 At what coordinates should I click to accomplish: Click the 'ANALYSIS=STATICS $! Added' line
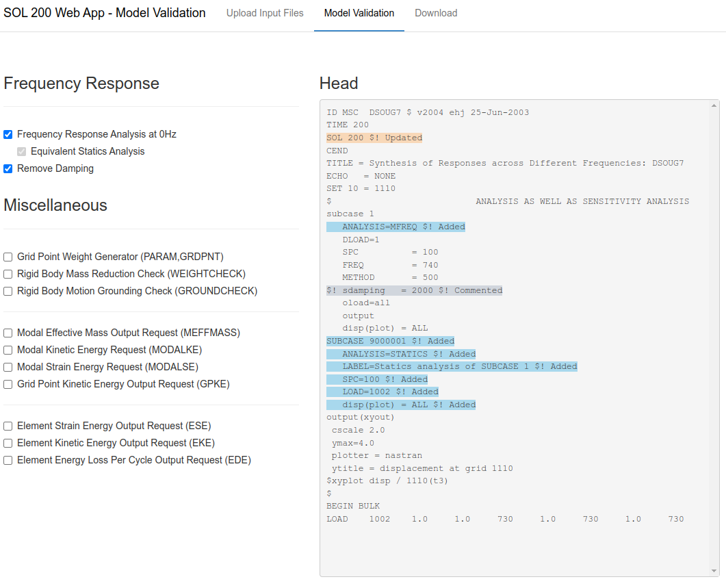point(401,354)
